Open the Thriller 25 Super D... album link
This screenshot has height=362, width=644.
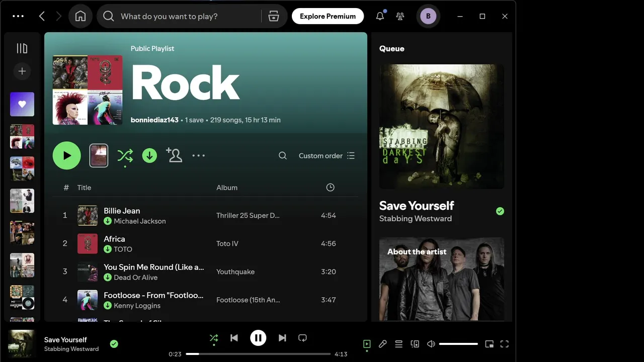coord(248,215)
